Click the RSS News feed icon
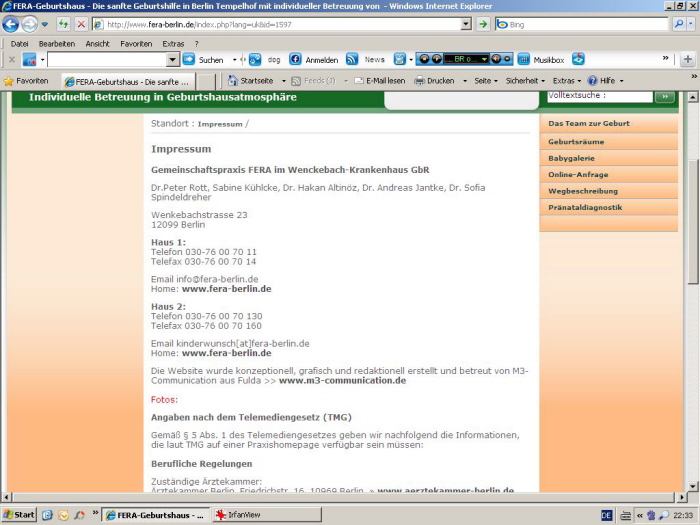700x525 pixels. coord(352,59)
